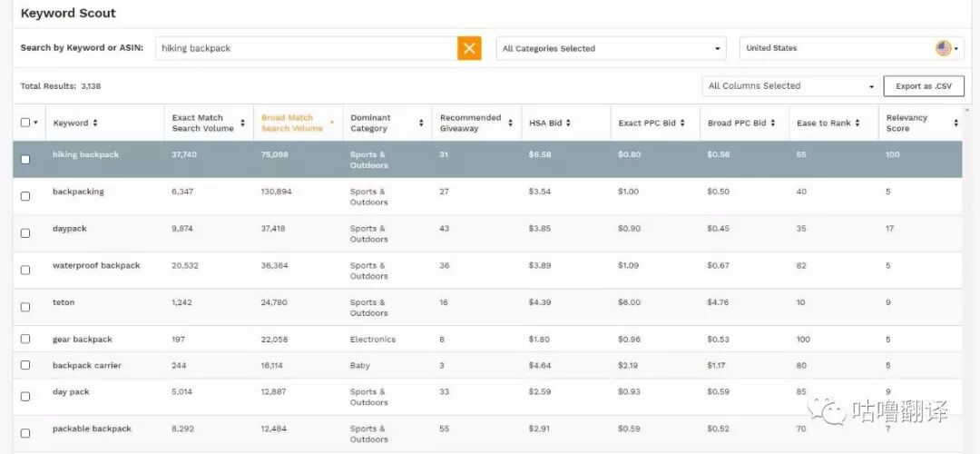This screenshot has width=980, height=454.
Task: Sort by Exact PPC Bid column
Action: 681,123
